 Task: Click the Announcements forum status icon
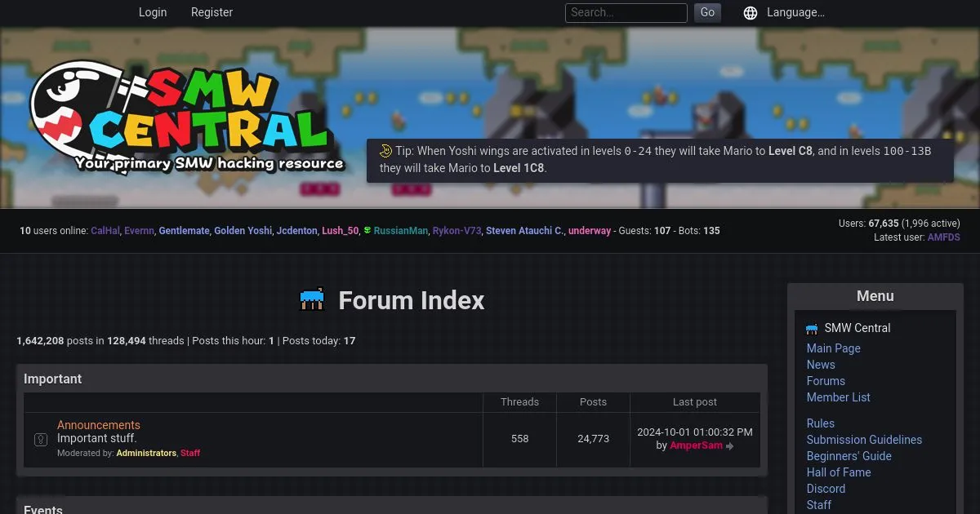tap(41, 440)
